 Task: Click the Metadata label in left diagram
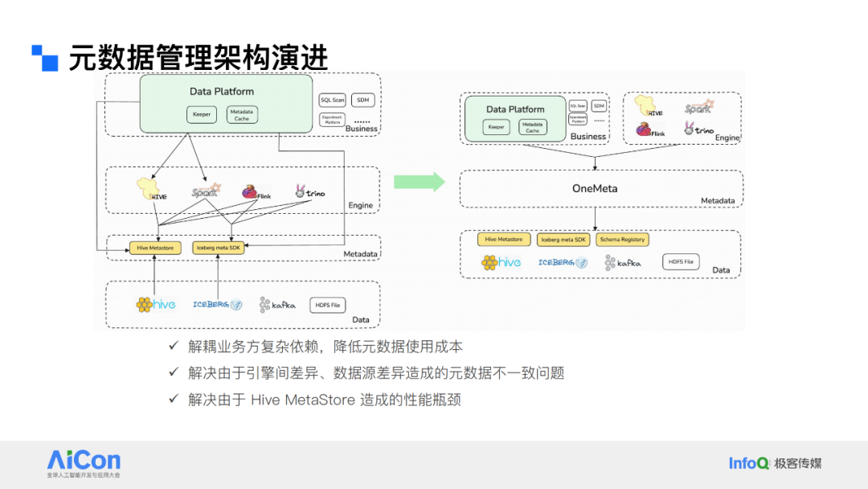pyautogui.click(x=360, y=253)
